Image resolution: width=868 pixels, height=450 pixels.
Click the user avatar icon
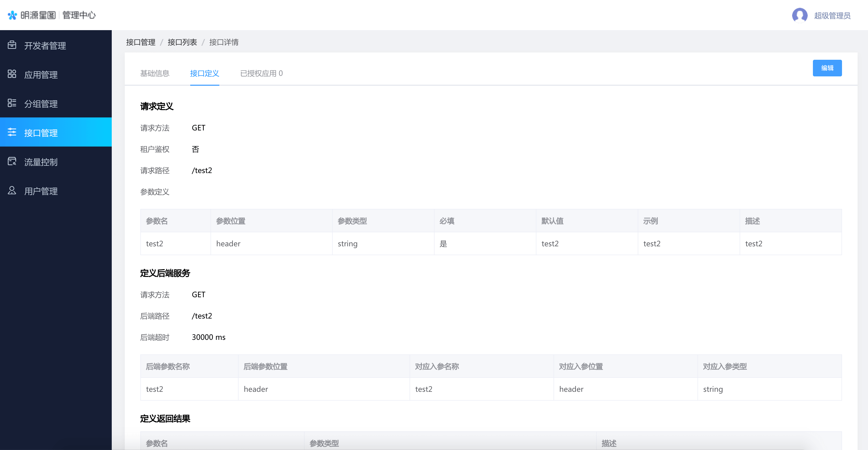click(x=799, y=15)
